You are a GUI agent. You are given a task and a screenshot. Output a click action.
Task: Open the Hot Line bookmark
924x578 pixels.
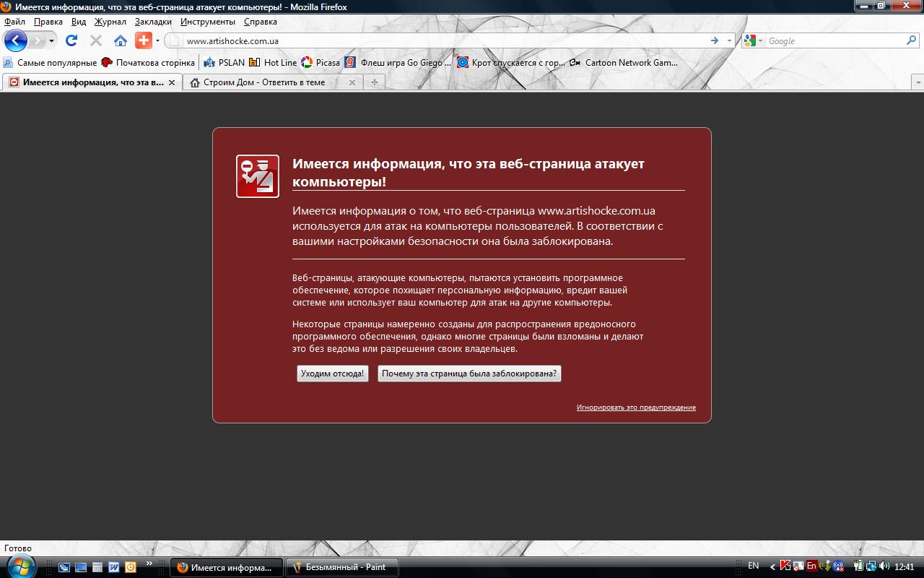point(273,63)
